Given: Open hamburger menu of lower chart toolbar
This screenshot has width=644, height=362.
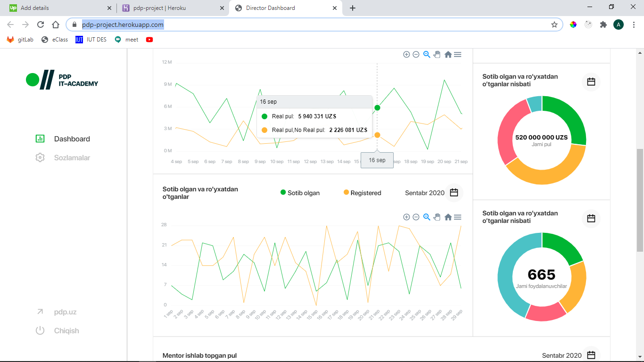Looking at the screenshot, I should [x=457, y=217].
